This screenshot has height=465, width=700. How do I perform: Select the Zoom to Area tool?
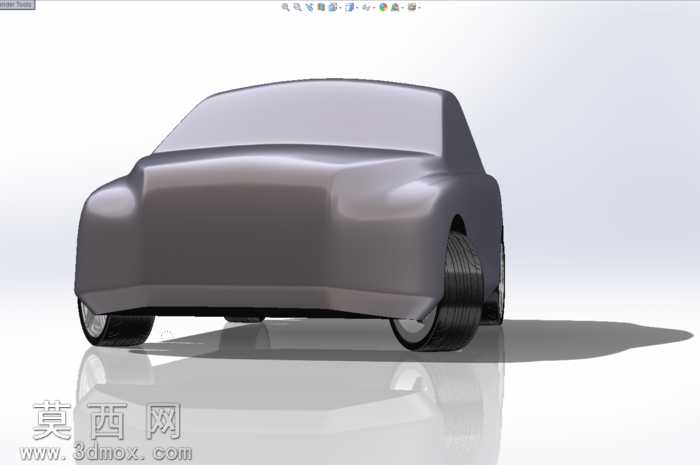pyautogui.click(x=297, y=7)
